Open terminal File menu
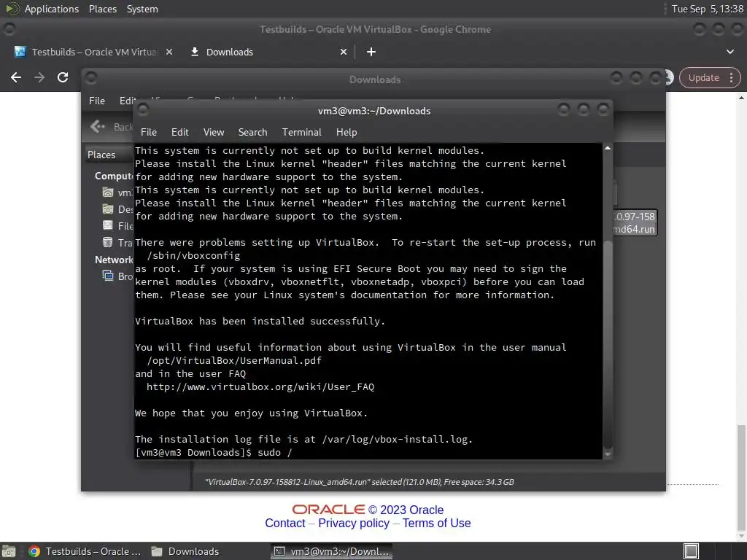The width and height of the screenshot is (747, 560). (x=149, y=133)
